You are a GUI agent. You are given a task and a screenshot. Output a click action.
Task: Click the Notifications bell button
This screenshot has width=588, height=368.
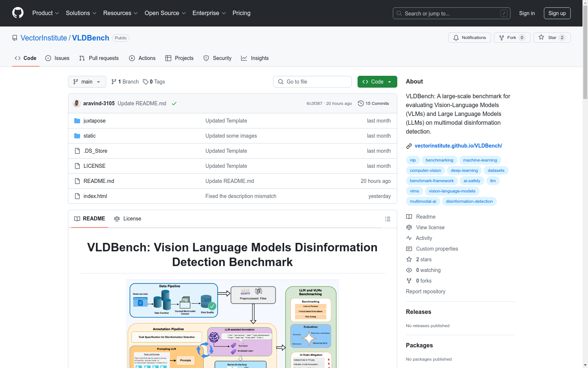coord(470,38)
